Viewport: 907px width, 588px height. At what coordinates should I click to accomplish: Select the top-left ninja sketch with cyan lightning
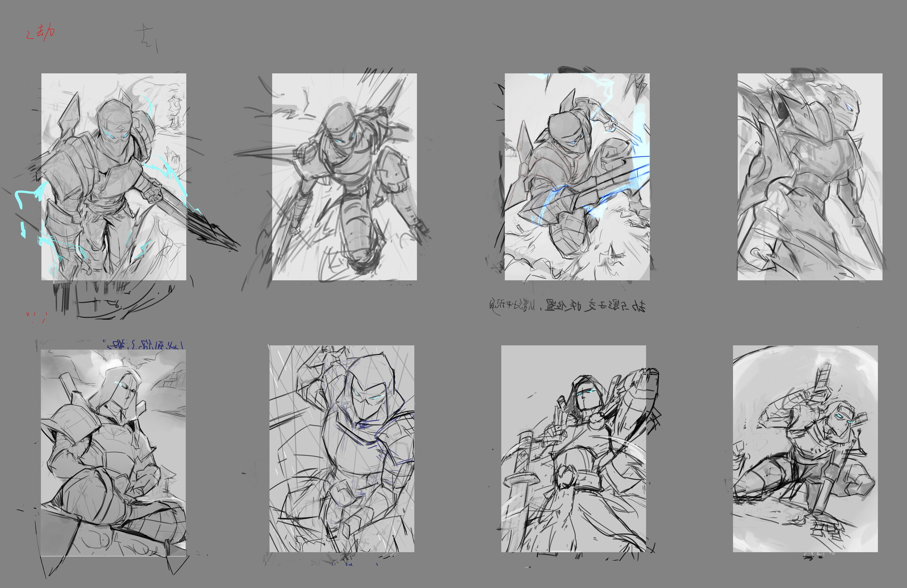113,176
